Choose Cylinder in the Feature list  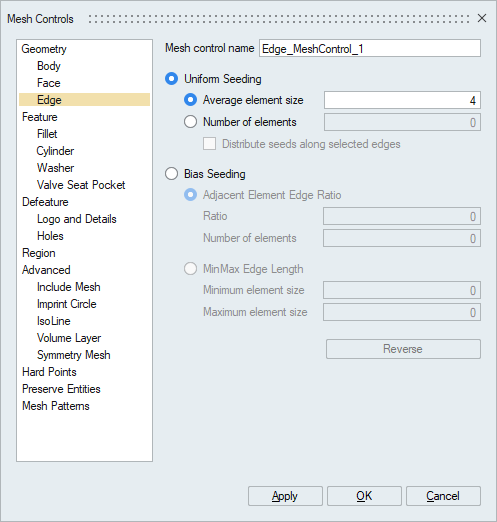55,151
